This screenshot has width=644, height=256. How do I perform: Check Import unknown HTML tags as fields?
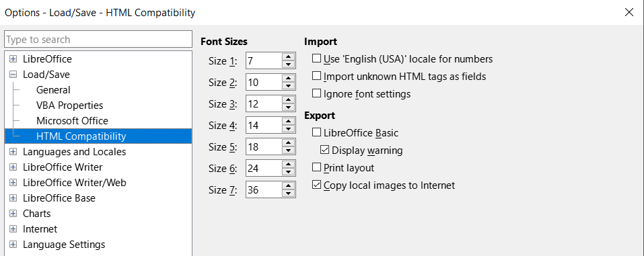coord(316,76)
